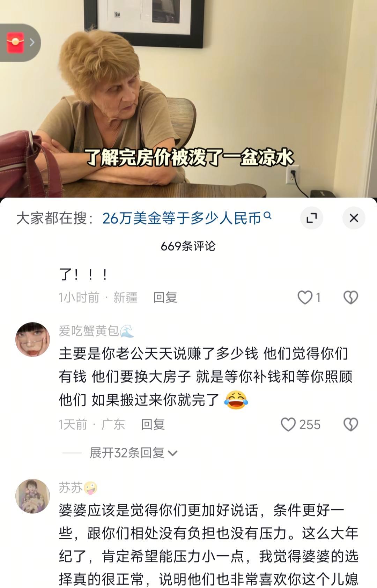The width and height of the screenshot is (377, 588).
Task: Like the Xinjiang comment with 1 like
Action: click(x=305, y=298)
